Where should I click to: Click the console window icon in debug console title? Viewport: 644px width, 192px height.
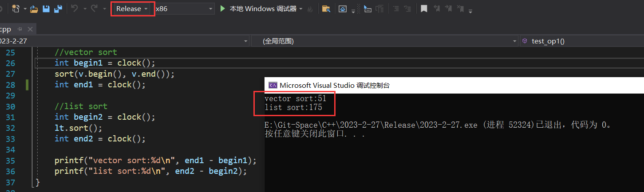273,85
